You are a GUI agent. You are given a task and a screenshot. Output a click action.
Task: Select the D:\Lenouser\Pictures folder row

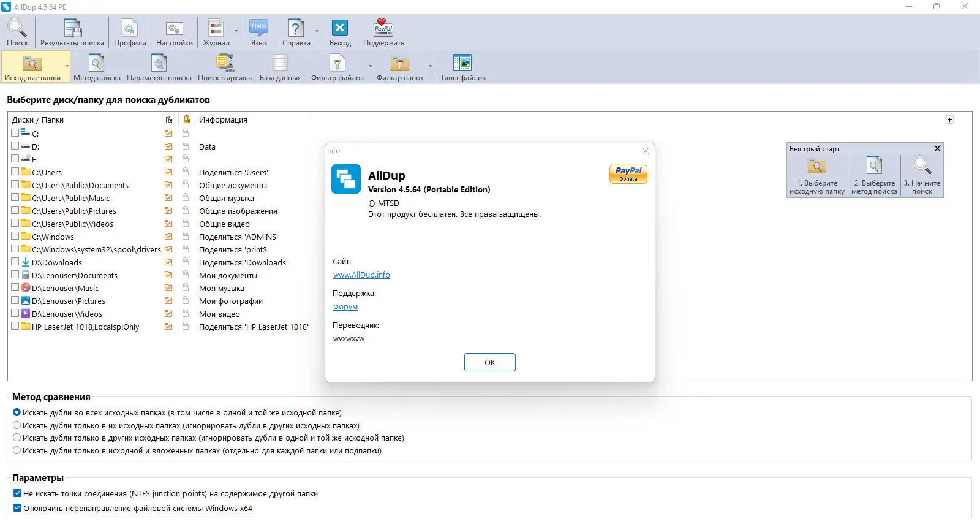coord(68,301)
